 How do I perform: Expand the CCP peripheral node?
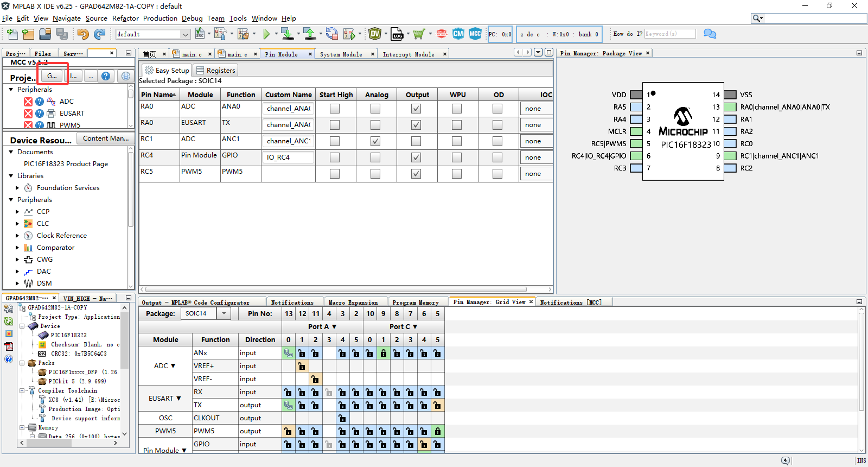[17, 212]
